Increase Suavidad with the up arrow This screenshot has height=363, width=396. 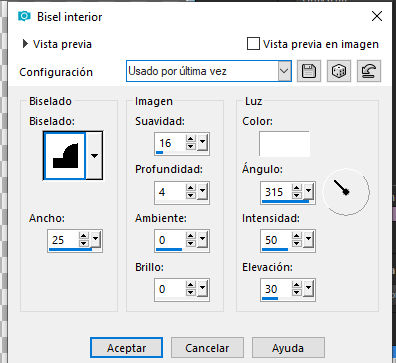[x=190, y=139]
